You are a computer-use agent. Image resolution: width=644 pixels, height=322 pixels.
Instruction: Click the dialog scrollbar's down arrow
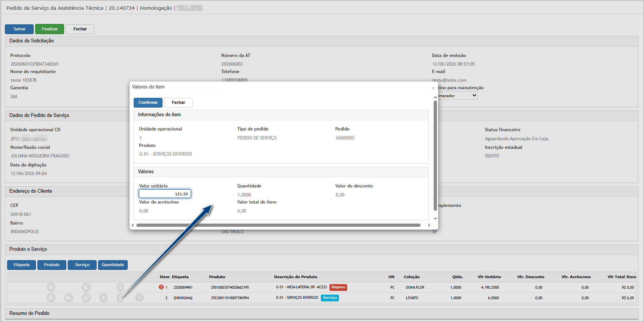435,219
